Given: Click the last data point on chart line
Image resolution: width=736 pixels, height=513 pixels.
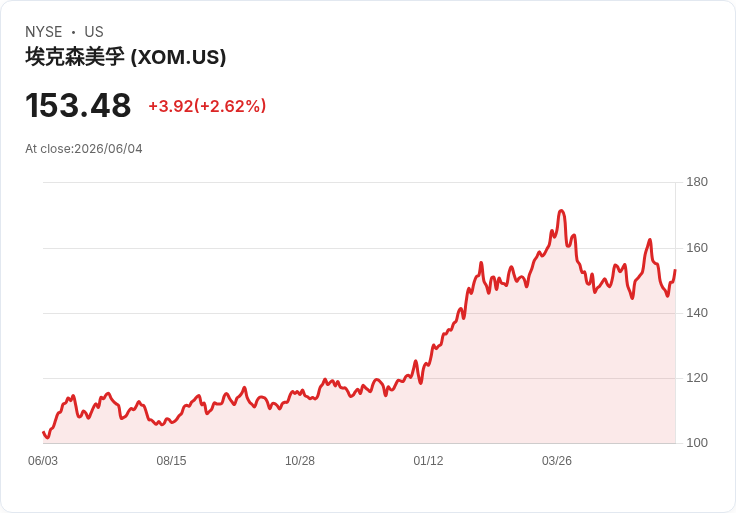Looking at the screenshot, I should point(675,270).
